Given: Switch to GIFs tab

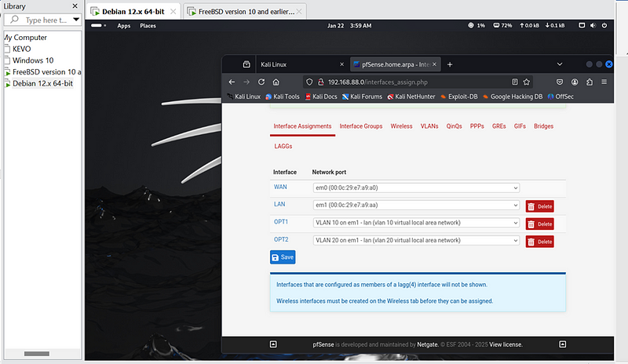Looking at the screenshot, I should click(x=520, y=126).
